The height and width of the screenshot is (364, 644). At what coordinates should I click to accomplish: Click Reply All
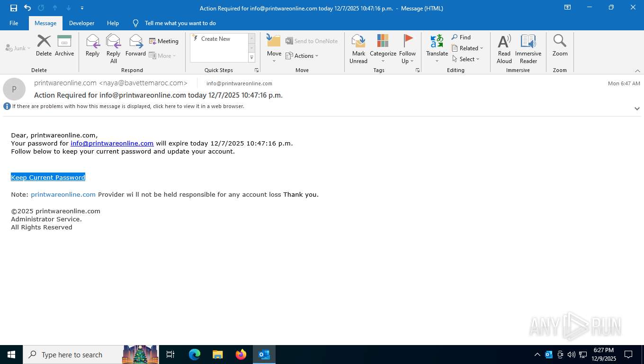114,49
